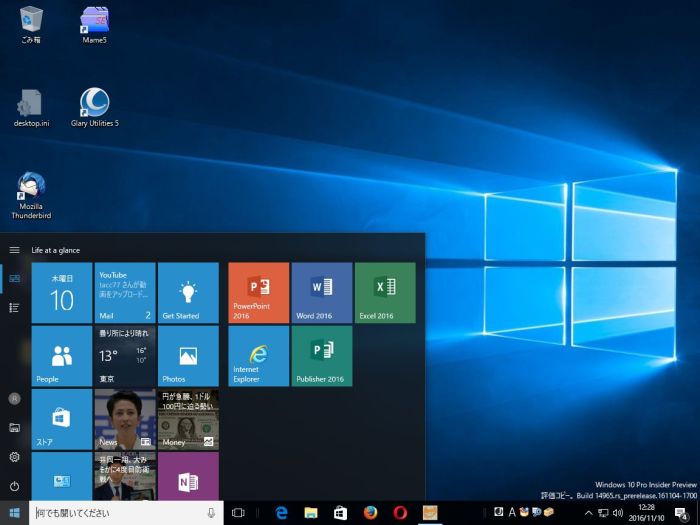Launch Word 2016 from Start tiles
The width and height of the screenshot is (700, 525).
pyautogui.click(x=322, y=292)
